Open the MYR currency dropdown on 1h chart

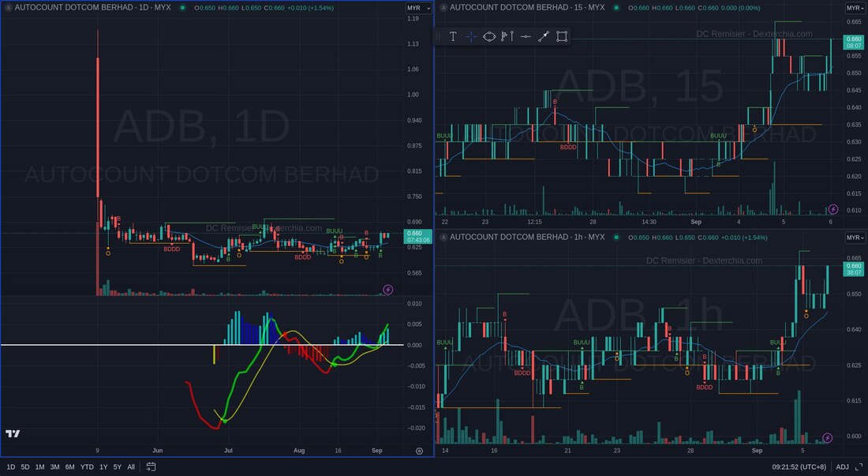click(x=855, y=238)
